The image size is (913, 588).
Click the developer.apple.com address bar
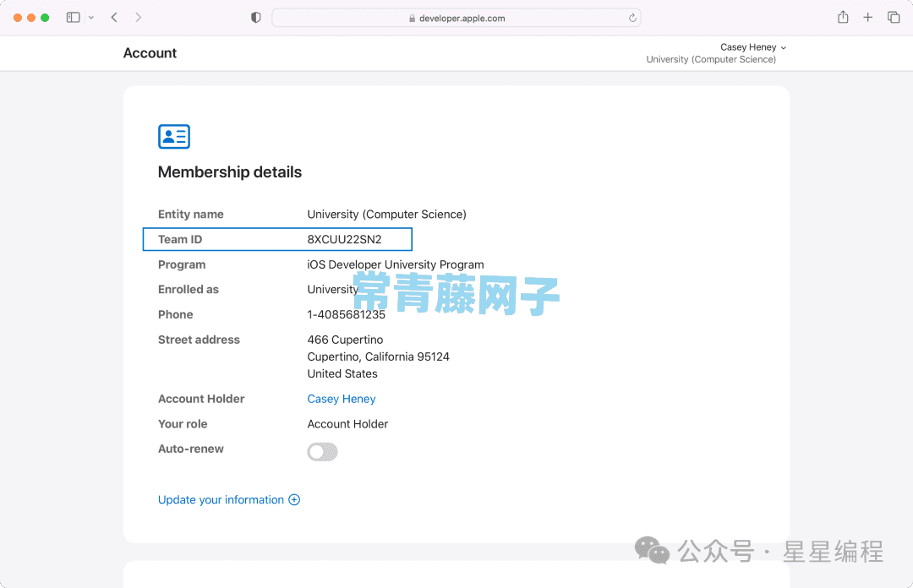(x=456, y=18)
